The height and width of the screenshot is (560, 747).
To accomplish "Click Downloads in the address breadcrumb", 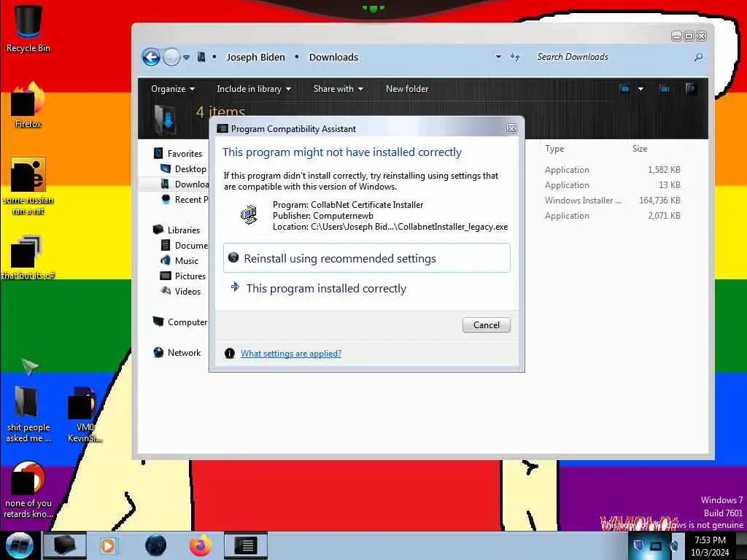I will point(333,57).
